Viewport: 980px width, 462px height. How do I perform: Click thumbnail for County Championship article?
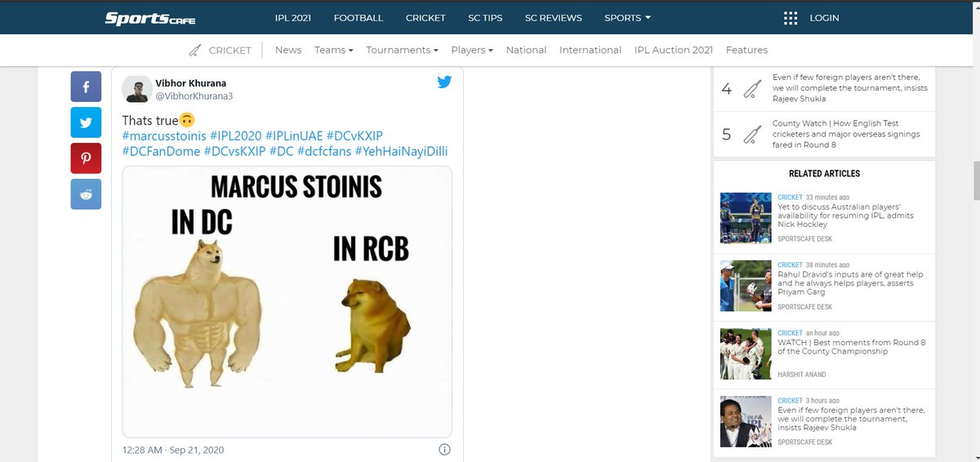(746, 353)
